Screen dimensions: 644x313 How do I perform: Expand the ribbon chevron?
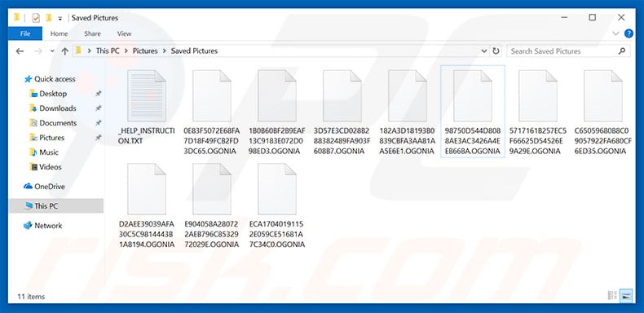(x=615, y=33)
